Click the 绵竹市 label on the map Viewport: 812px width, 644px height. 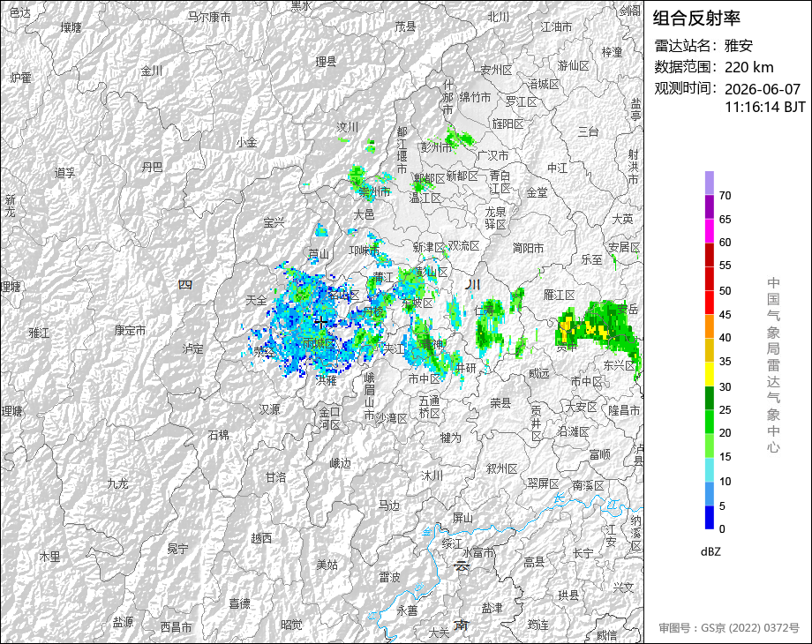coord(475,97)
